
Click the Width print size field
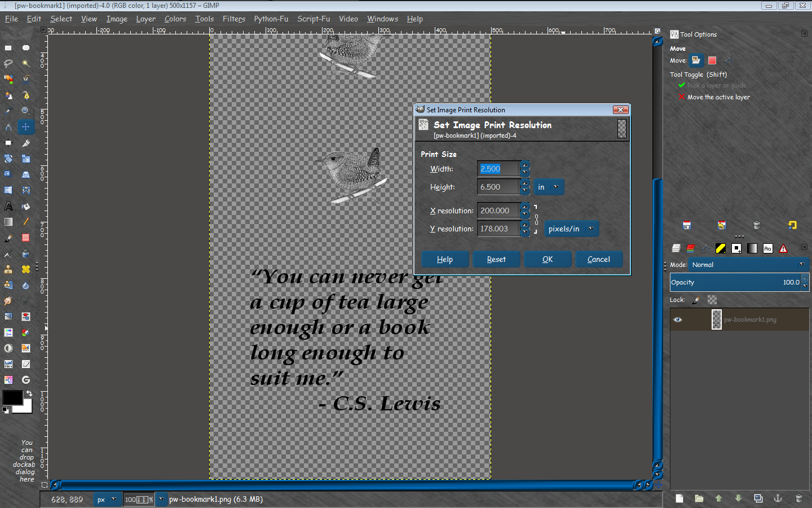point(498,169)
